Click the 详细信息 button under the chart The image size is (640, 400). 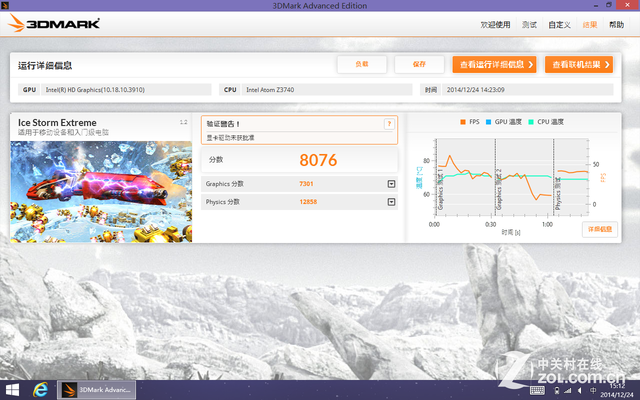(x=600, y=229)
